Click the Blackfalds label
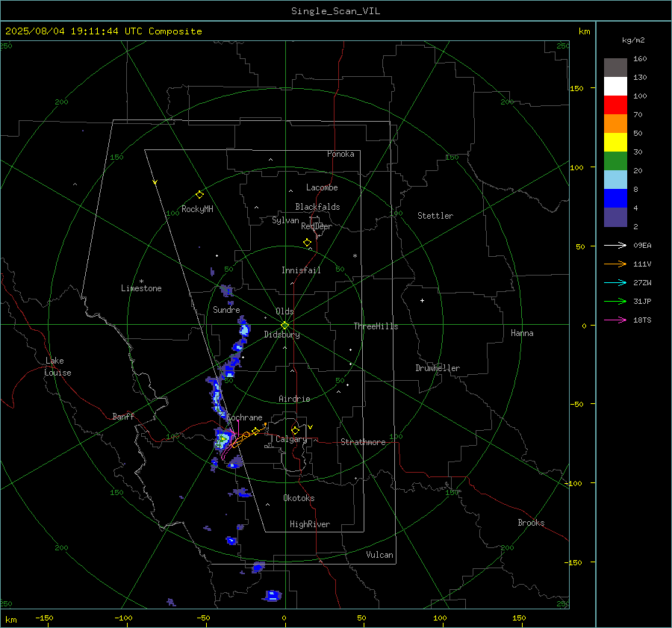672x628 pixels. coord(317,207)
